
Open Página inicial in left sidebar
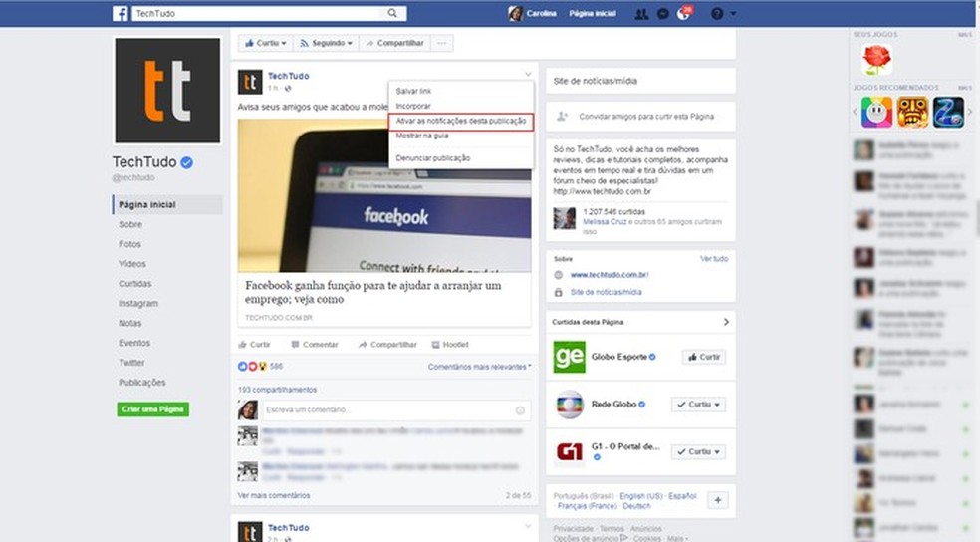168,204
